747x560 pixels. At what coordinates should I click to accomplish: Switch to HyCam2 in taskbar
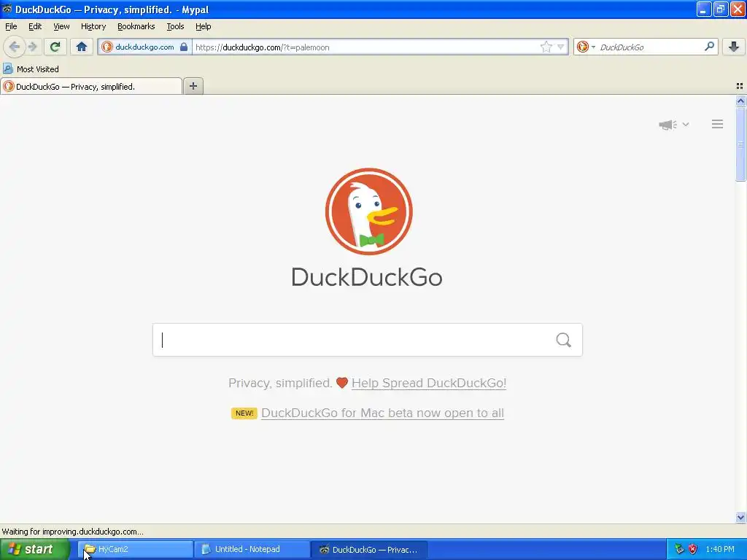(x=136, y=550)
